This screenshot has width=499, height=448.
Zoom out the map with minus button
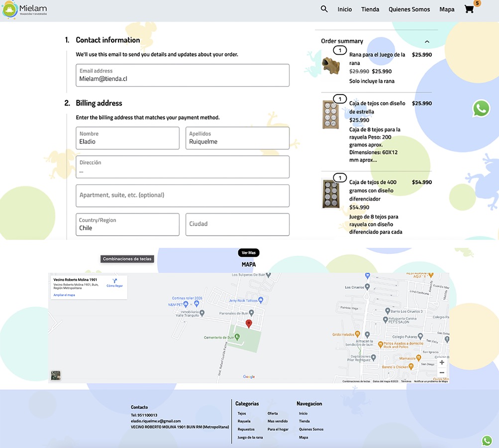(442, 373)
